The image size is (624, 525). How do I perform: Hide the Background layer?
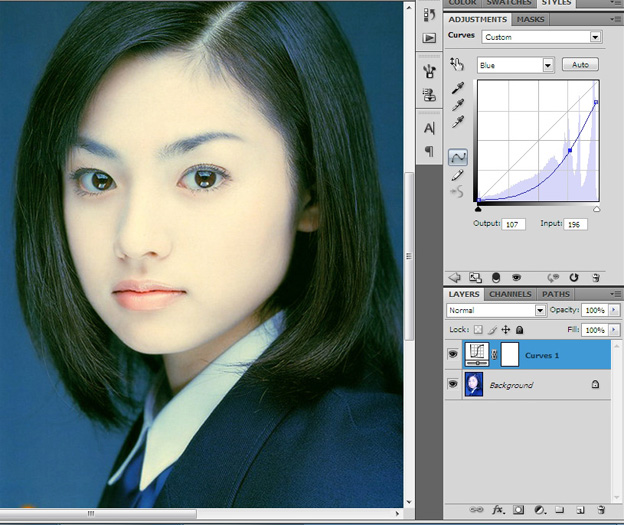click(452, 384)
